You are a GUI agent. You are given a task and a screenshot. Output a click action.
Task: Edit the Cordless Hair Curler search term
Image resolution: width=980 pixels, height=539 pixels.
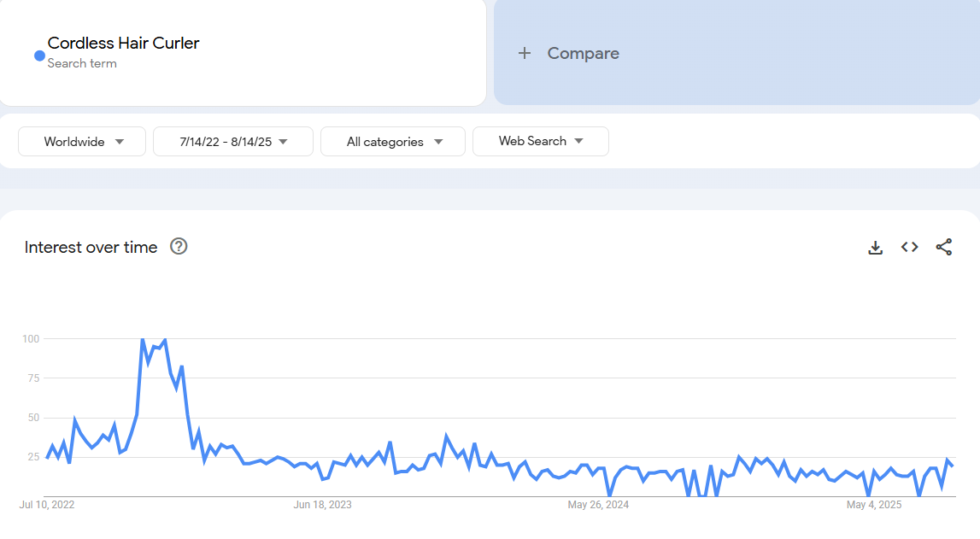[x=124, y=44]
